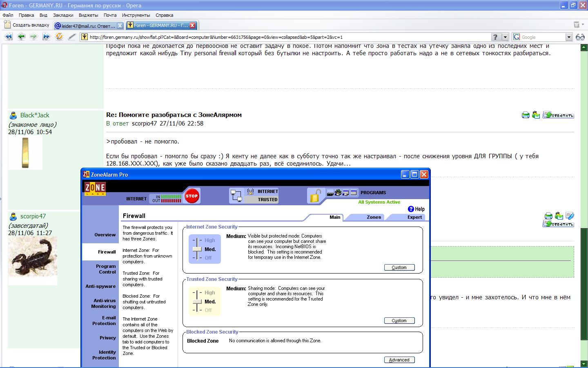Click the question mark button in the address bar
The width and height of the screenshot is (588, 368).
click(496, 37)
